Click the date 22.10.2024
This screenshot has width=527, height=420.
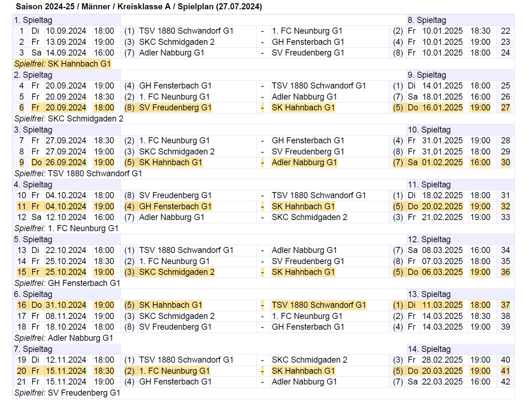66,250
